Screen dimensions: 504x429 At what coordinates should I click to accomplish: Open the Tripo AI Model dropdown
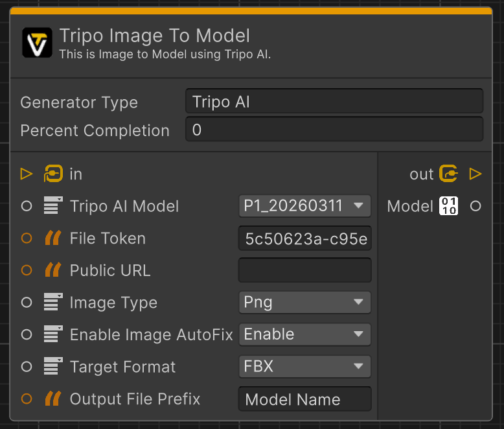(x=304, y=206)
